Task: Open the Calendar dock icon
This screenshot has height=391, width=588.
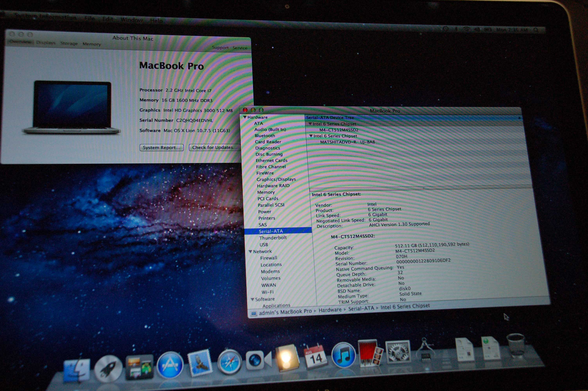Action: click(315, 356)
